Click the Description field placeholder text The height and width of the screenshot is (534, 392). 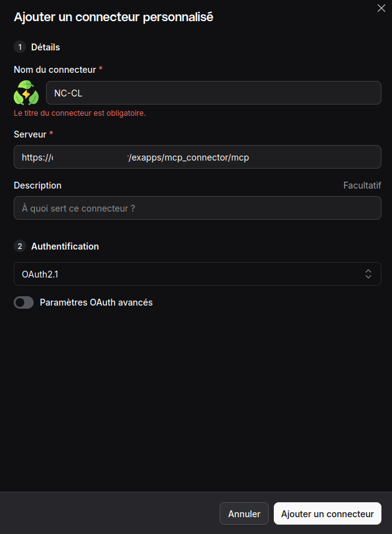click(x=78, y=208)
